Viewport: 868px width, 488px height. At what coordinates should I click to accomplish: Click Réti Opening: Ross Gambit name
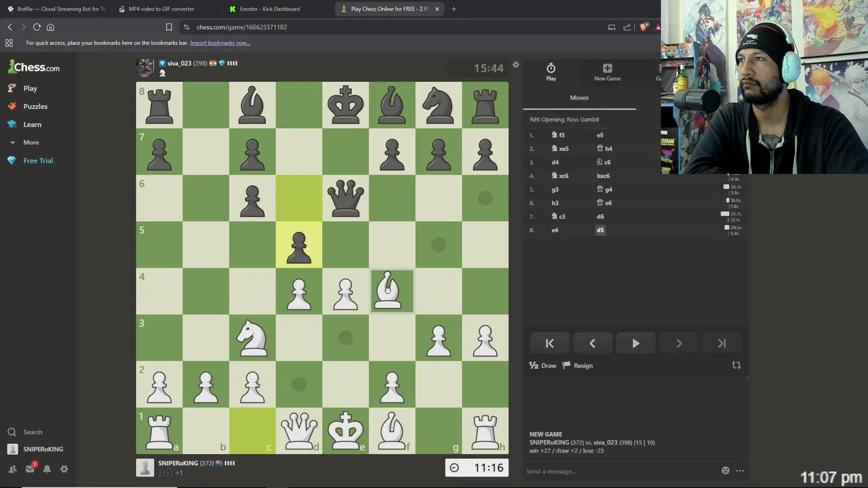(564, 119)
